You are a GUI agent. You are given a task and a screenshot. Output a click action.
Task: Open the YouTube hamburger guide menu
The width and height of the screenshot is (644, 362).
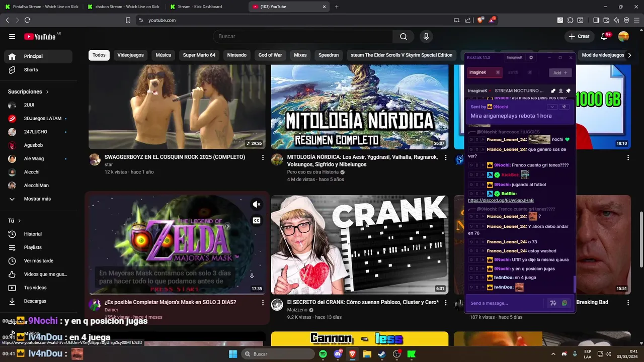[12, 36]
